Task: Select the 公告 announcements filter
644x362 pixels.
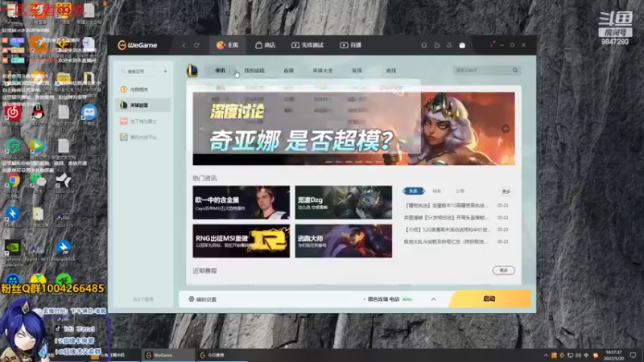Action: [460, 191]
